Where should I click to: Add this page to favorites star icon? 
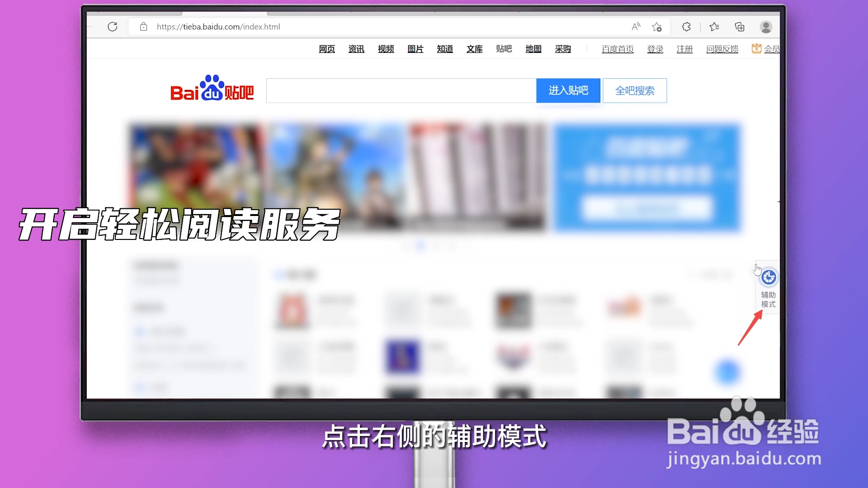[x=657, y=27]
